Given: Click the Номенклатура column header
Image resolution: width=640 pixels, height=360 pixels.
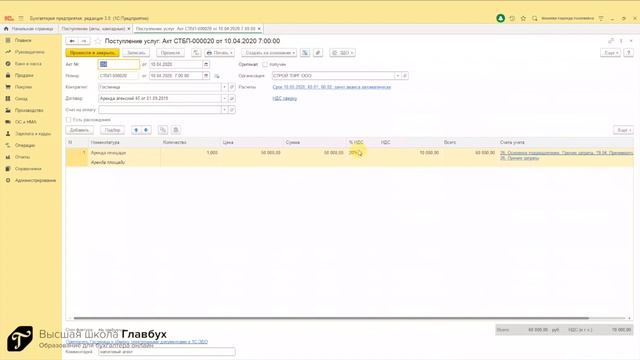Looking at the screenshot, I should (105, 142).
